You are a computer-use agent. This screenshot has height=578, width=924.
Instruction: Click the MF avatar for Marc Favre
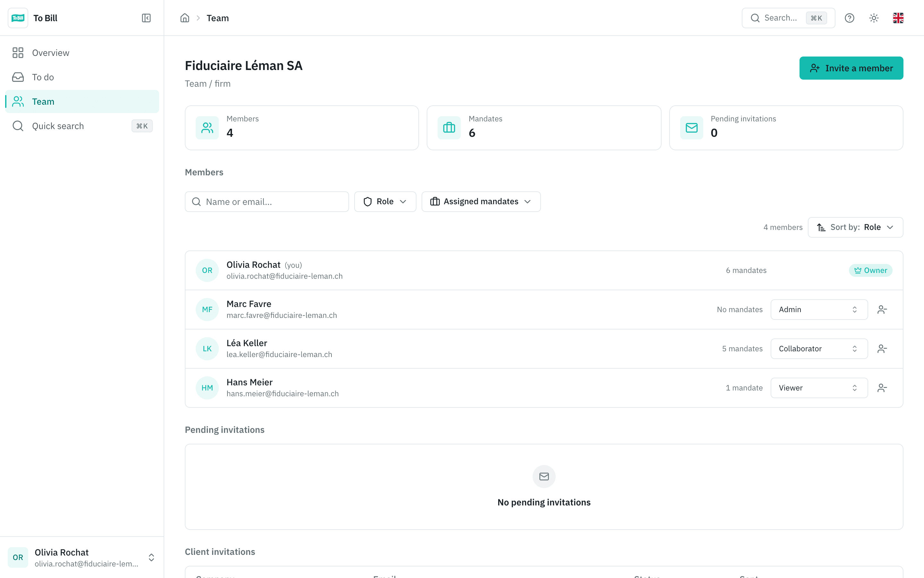click(x=207, y=310)
